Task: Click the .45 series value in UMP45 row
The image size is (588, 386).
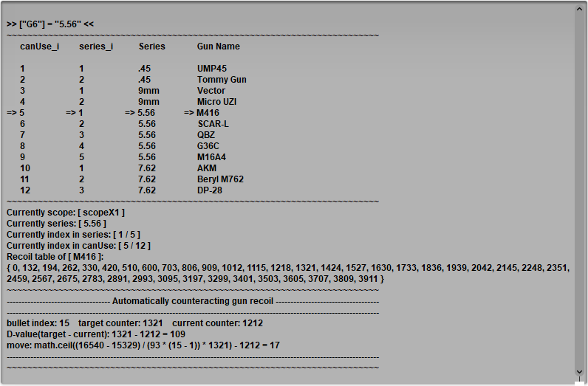Action: (144, 69)
